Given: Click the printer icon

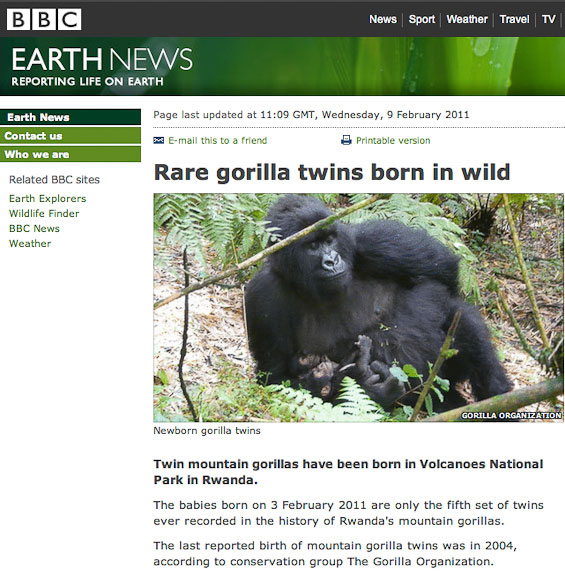Looking at the screenshot, I should (346, 140).
